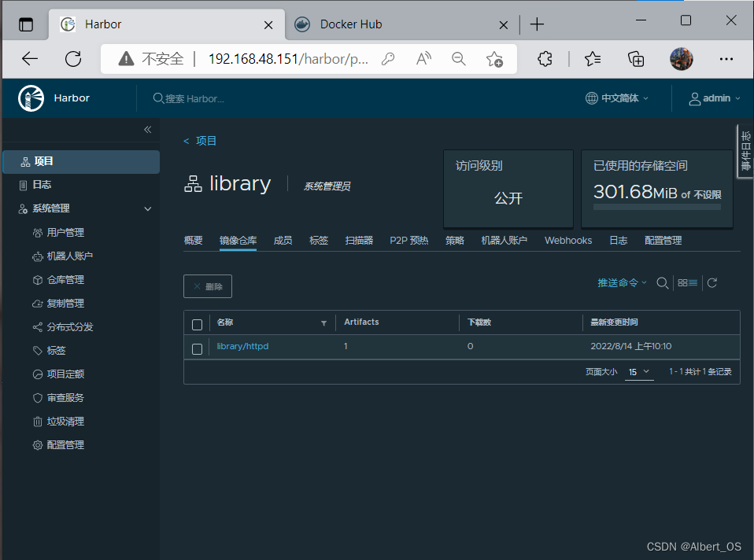Open the language dropdown 中文简体
Viewport: 754px width, 560px height.
tap(617, 98)
